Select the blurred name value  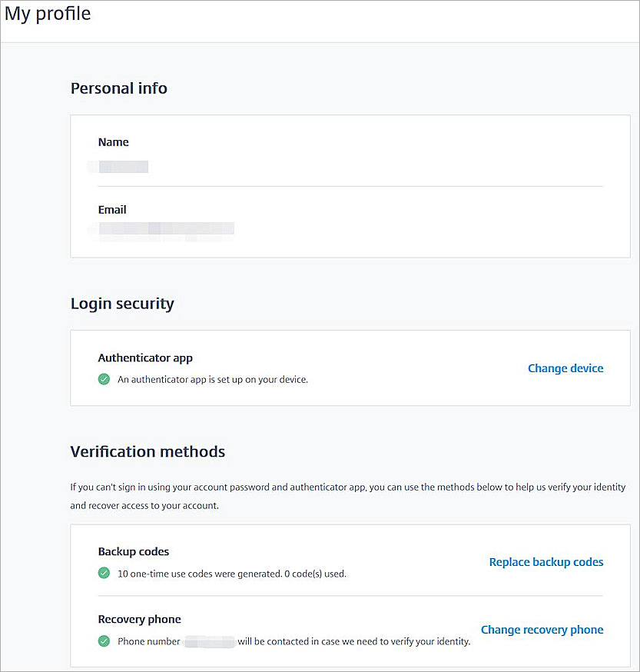point(119,166)
